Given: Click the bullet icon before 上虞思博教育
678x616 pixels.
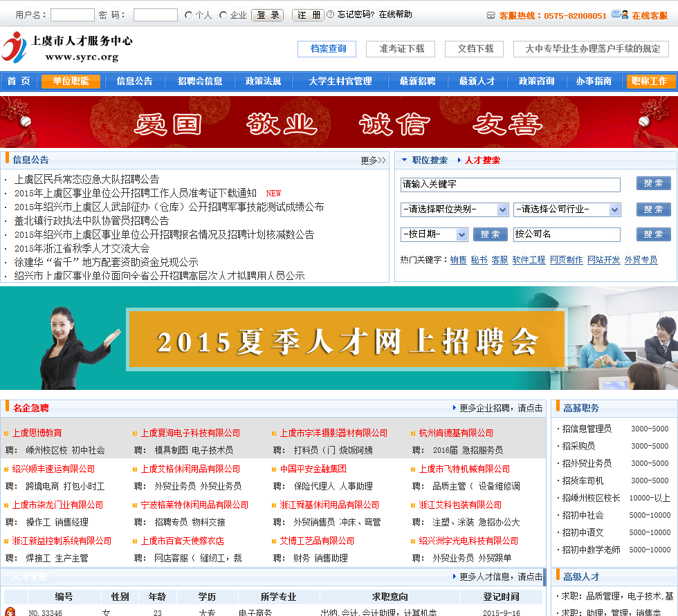Looking at the screenshot, I should [6, 433].
